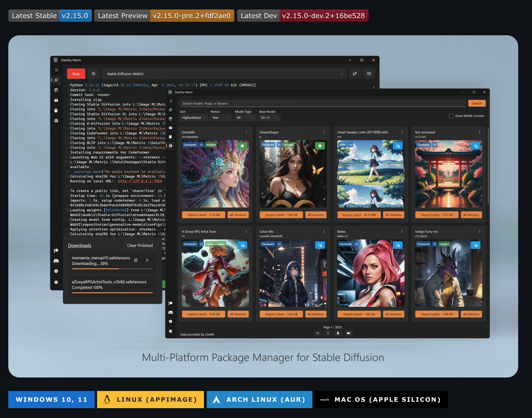Click the Search models input field
Screen dimensions: 532x418
tap(323, 103)
